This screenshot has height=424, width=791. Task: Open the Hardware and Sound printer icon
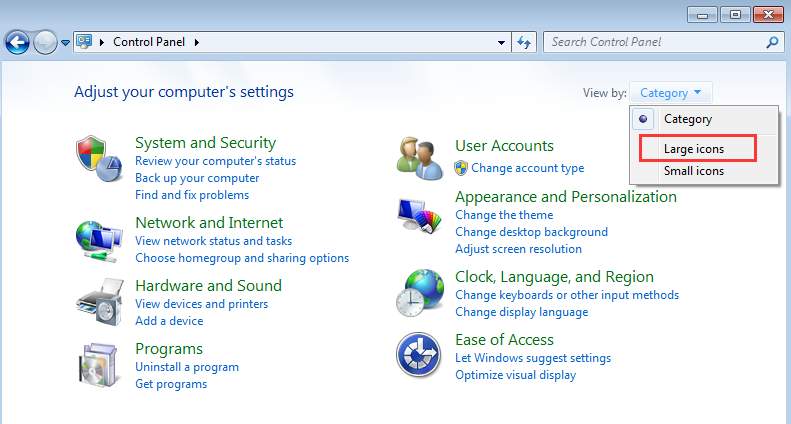[98, 300]
